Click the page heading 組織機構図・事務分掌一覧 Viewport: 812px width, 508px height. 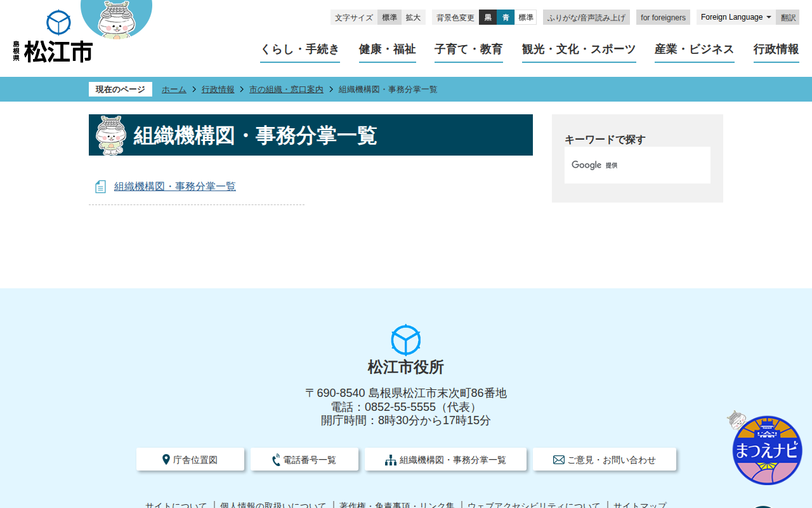255,135
